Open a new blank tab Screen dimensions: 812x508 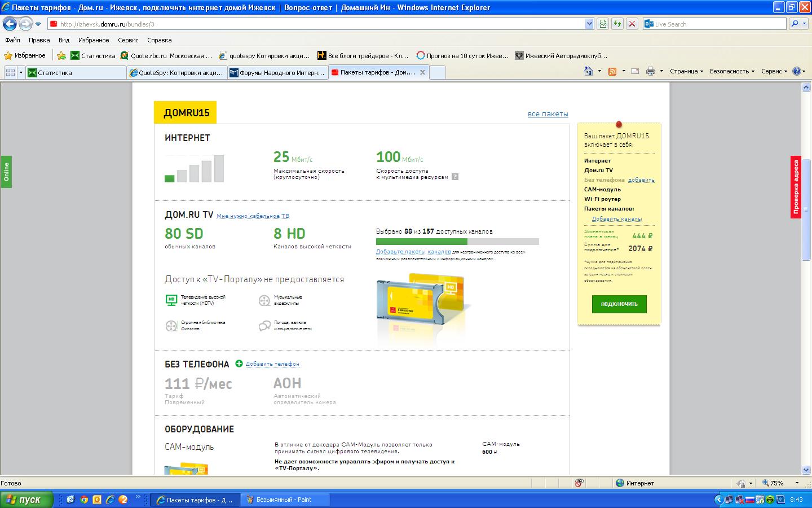click(x=438, y=72)
